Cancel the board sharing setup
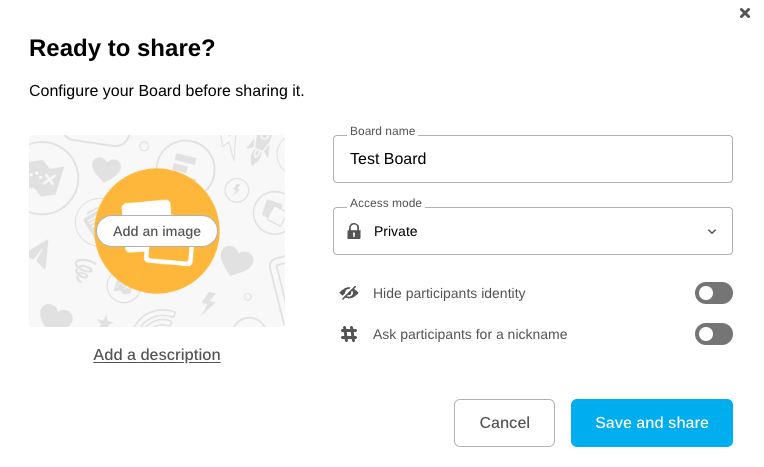764x467 pixels. (504, 423)
